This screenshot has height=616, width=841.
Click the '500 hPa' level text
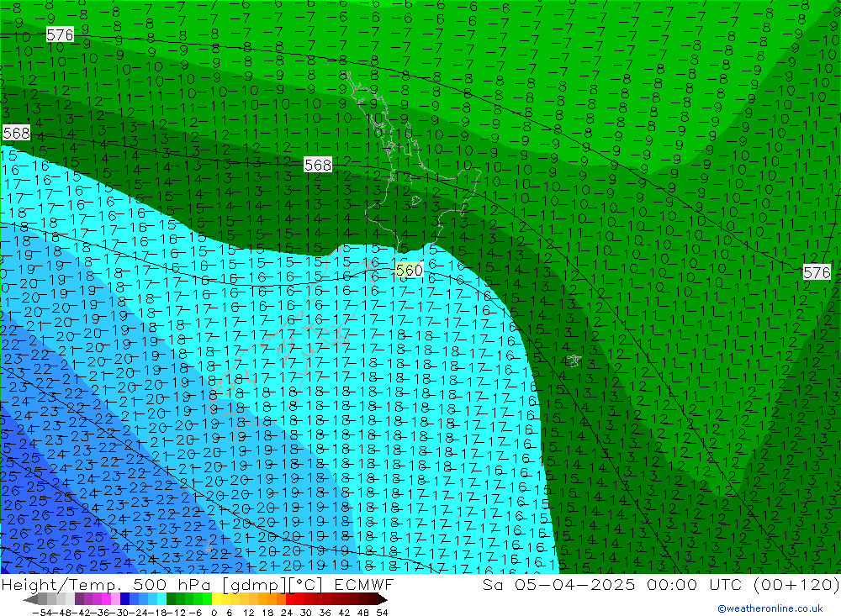coord(172,584)
